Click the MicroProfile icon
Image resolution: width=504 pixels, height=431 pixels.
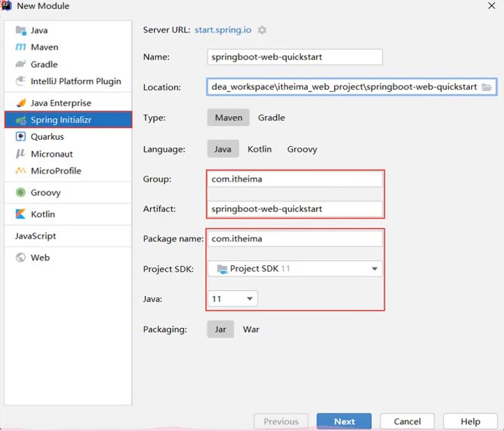pyautogui.click(x=21, y=171)
